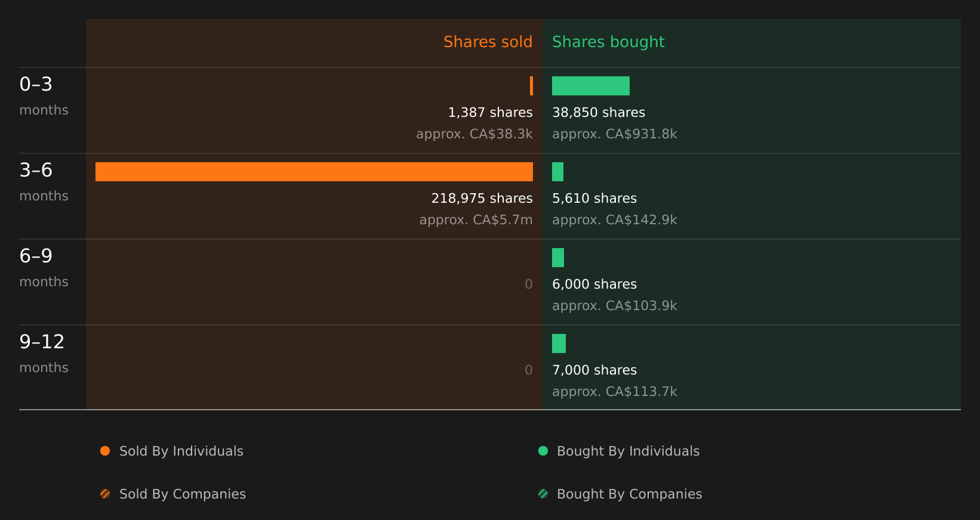This screenshot has height=520, width=980.
Task: Select the Sold By Individuals legend label
Action: coord(181,451)
